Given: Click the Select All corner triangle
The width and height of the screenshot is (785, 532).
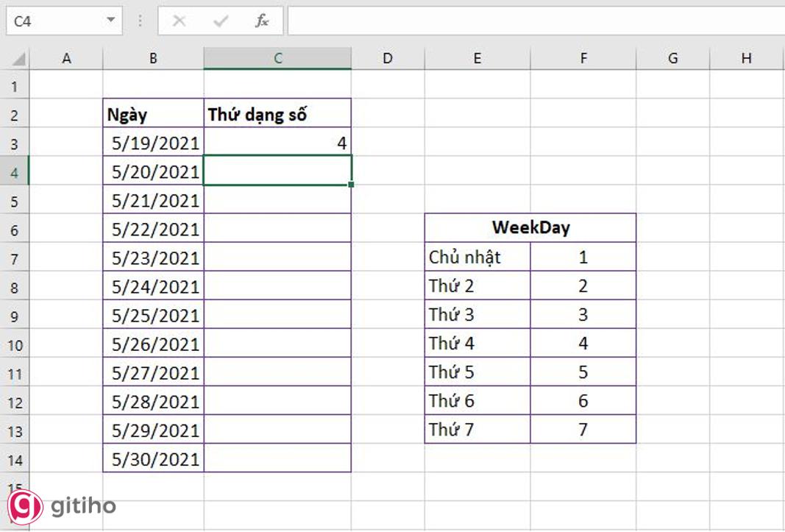Looking at the screenshot, I should point(18,59).
